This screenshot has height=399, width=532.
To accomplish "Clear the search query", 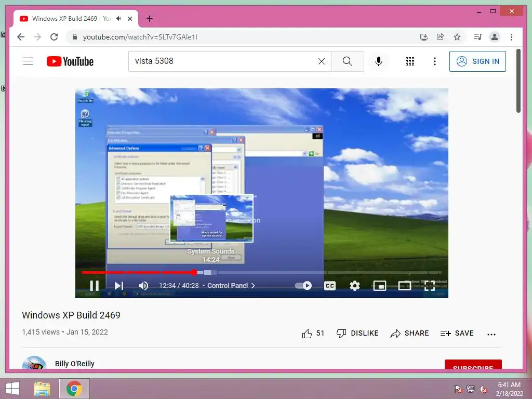I will point(321,61).
